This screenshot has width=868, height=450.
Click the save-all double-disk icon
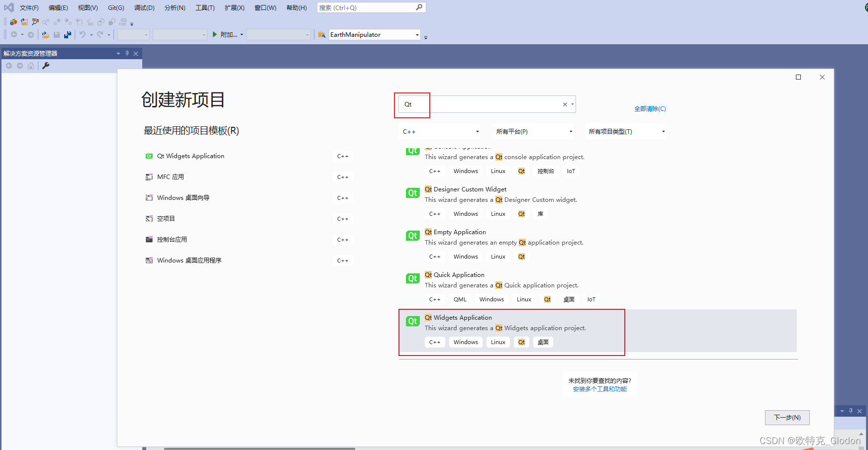[68, 35]
